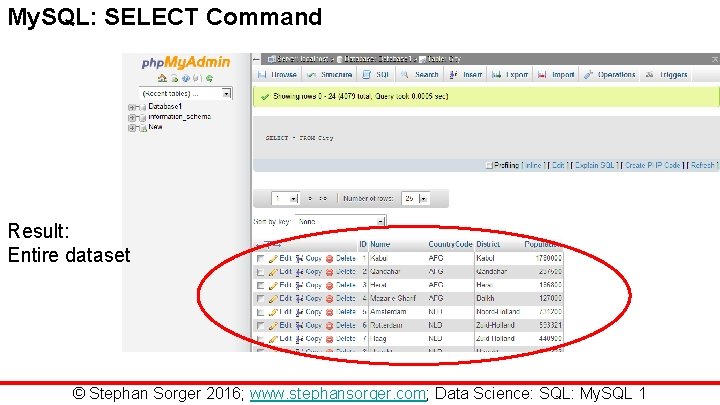Click the pencil Edit icon in Amsterdam row
This screenshot has width=720, height=405.
coord(273,312)
